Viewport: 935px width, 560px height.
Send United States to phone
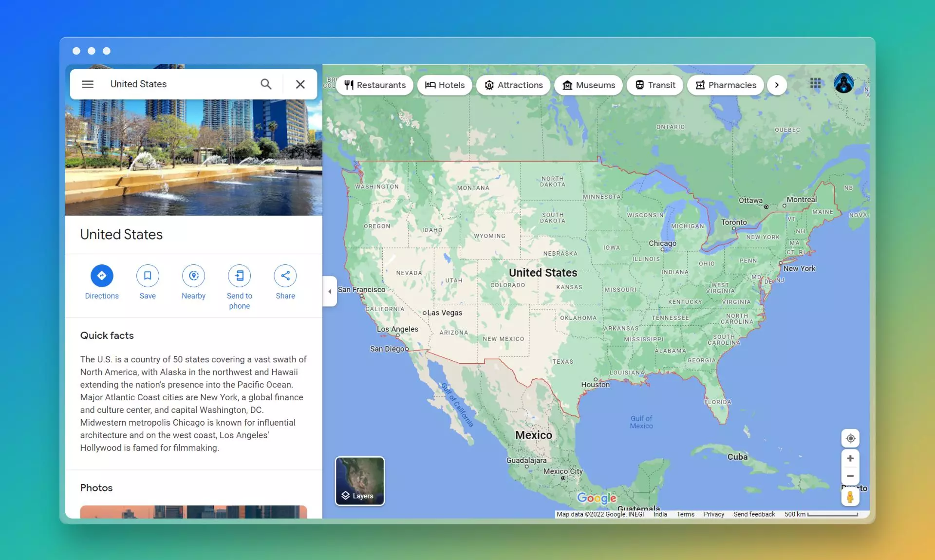tap(239, 276)
